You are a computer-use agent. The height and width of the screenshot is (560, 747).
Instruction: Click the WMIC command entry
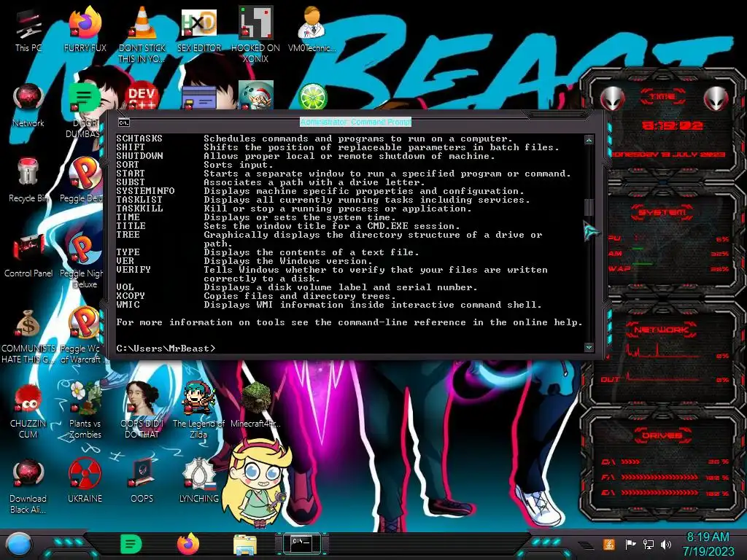pos(128,304)
